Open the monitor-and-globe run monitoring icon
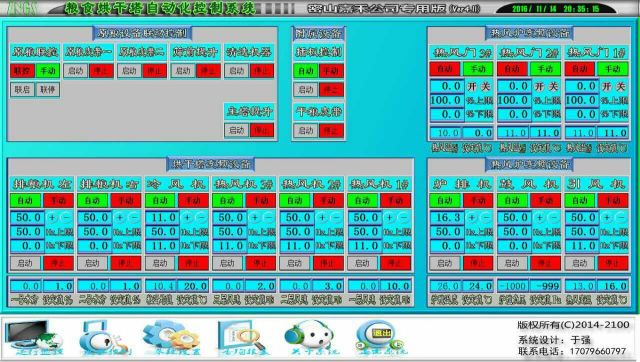The image size is (640, 362). 34,337
